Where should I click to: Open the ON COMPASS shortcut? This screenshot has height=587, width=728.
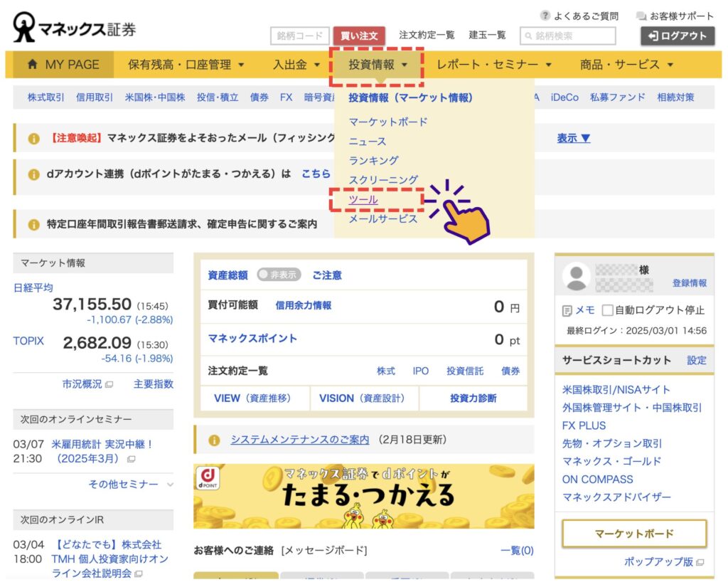point(597,479)
